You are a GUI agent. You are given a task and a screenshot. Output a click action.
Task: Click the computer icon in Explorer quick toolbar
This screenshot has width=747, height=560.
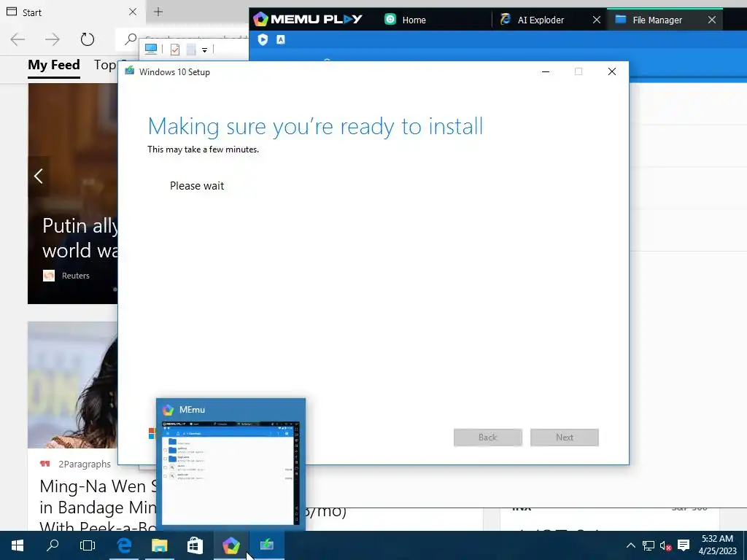(151, 49)
